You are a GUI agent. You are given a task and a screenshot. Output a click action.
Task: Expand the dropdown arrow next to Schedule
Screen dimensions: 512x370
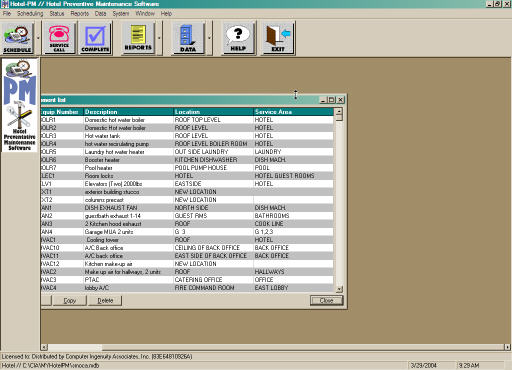[x=38, y=38]
